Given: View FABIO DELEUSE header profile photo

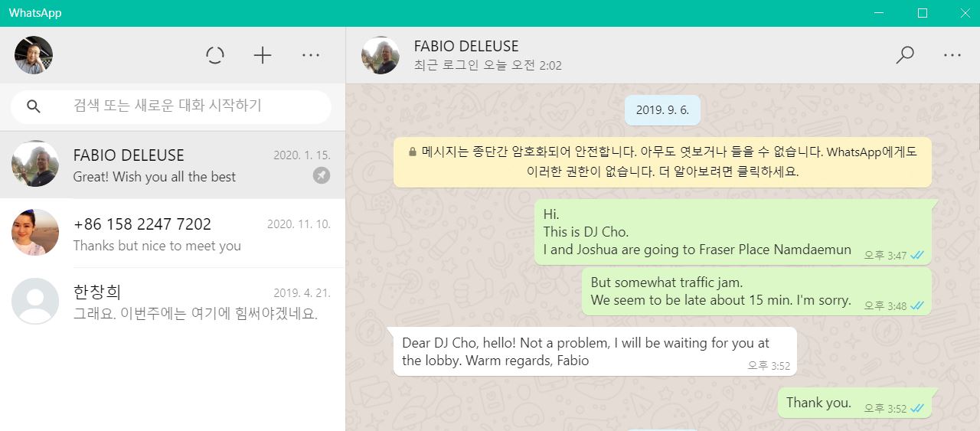Looking at the screenshot, I should [381, 55].
